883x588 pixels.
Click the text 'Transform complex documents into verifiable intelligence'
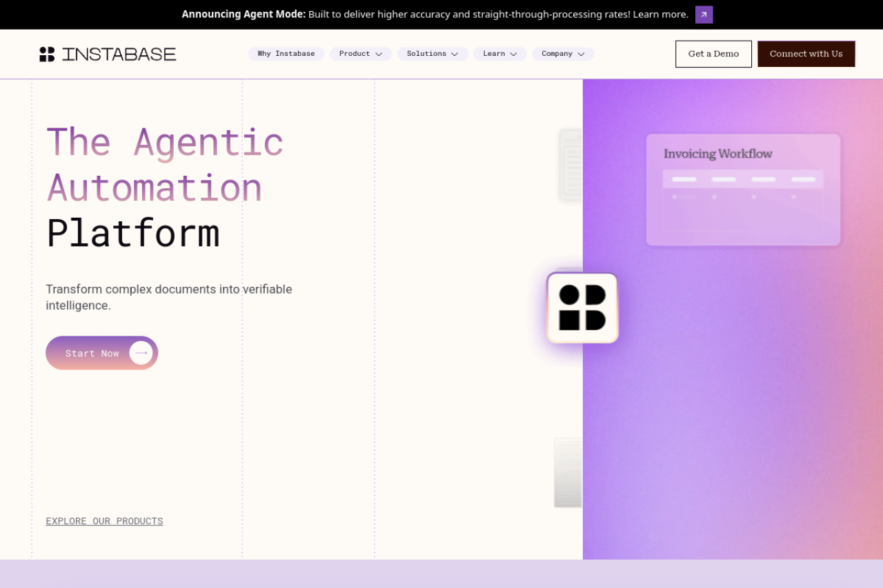click(x=169, y=297)
